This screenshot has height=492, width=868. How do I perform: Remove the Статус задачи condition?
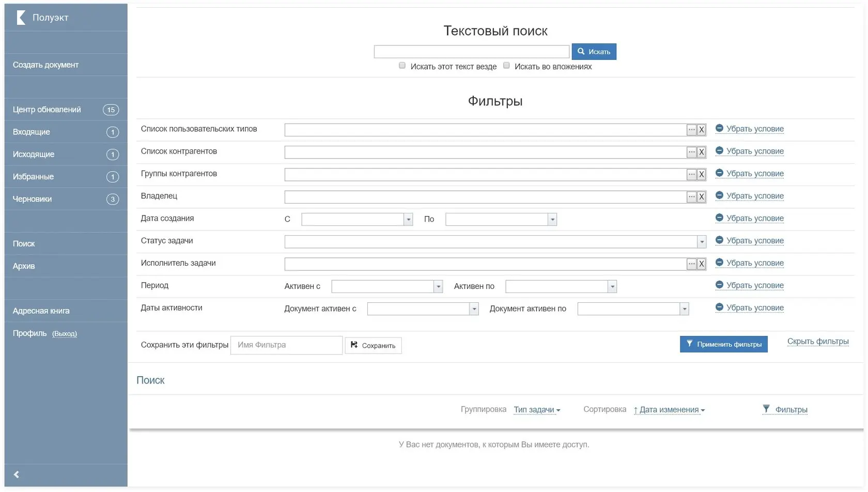[x=750, y=241]
